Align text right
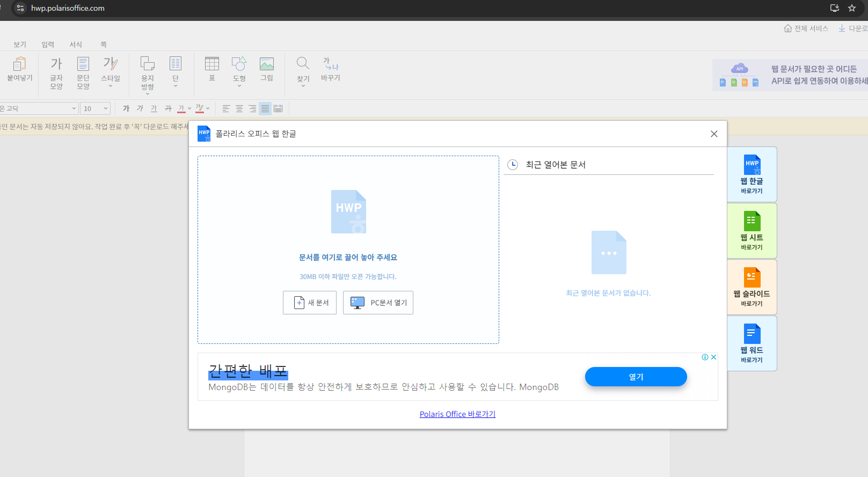This screenshot has width=868, height=477. click(x=252, y=108)
